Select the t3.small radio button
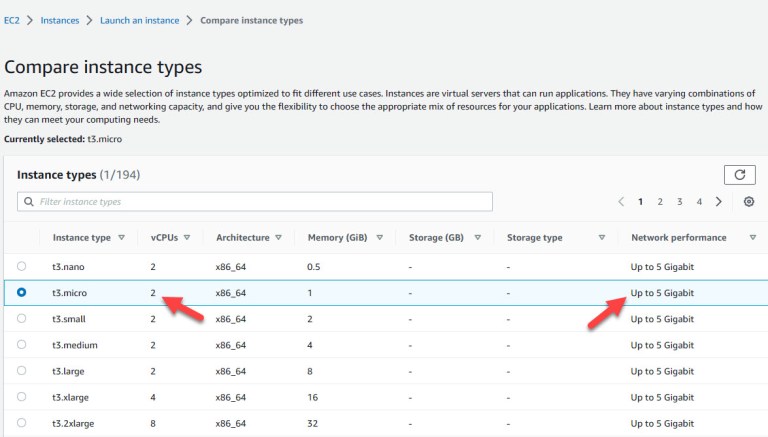The image size is (768, 437). [21, 318]
